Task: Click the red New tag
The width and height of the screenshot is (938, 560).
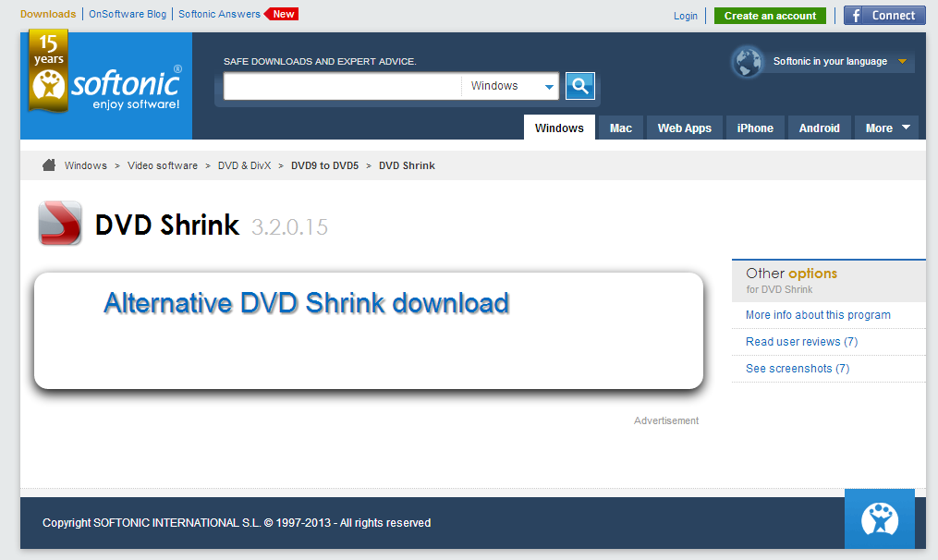Action: point(281,14)
